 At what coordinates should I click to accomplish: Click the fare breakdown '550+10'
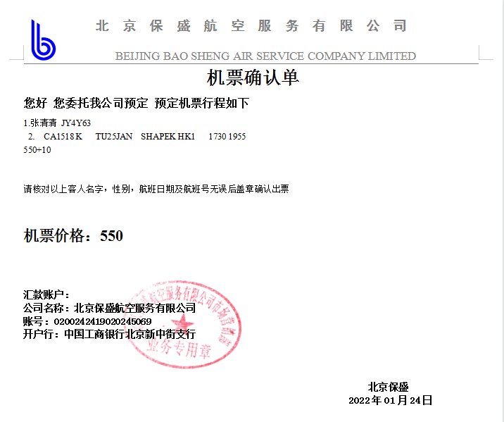(x=37, y=150)
